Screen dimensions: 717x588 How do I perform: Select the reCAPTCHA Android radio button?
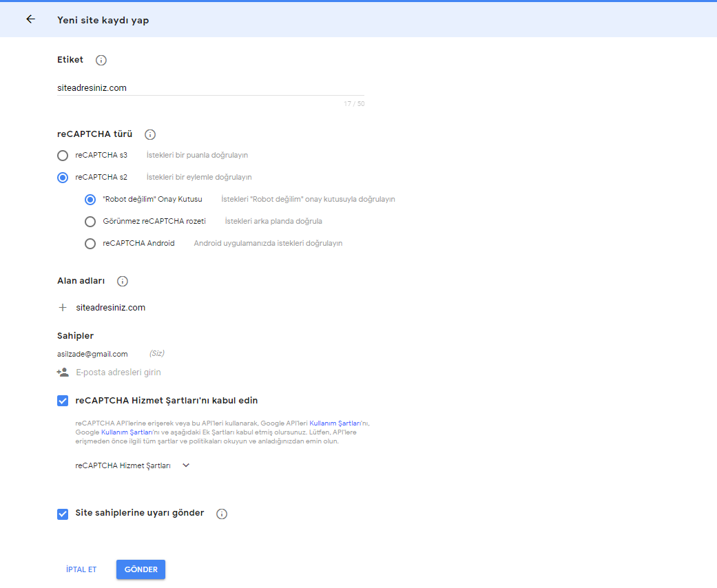[90, 243]
